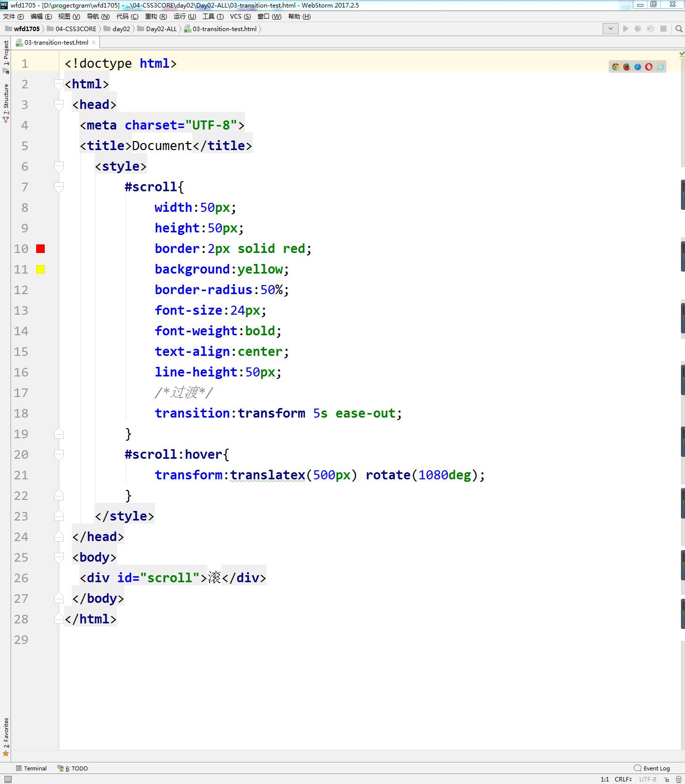Toggle read-only lock icon in status bar
Image resolution: width=685 pixels, height=784 pixels.
coord(667,779)
